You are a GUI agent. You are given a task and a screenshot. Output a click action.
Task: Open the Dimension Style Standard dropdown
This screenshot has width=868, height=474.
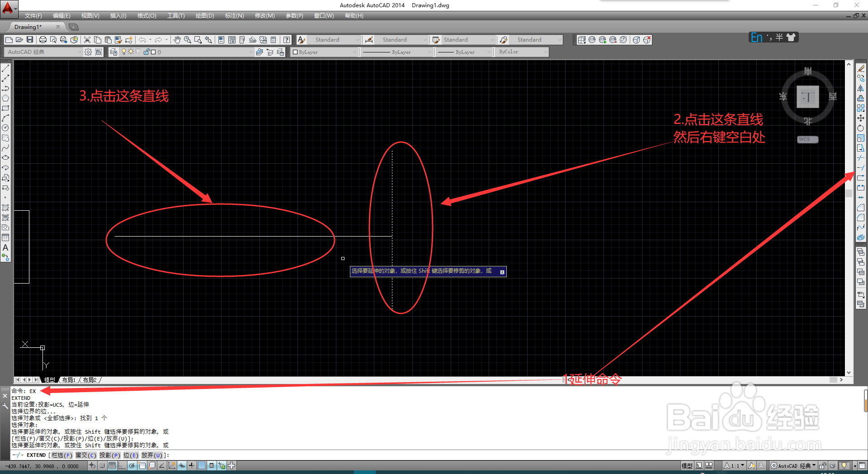click(402, 40)
